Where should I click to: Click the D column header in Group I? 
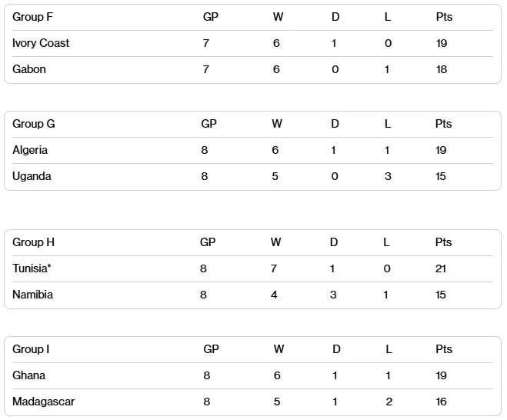coord(336,349)
